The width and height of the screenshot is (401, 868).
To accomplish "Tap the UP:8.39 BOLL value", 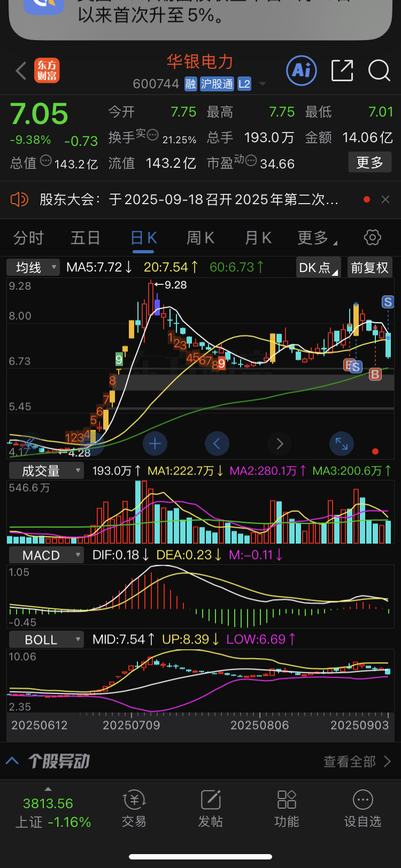I will coord(191,640).
